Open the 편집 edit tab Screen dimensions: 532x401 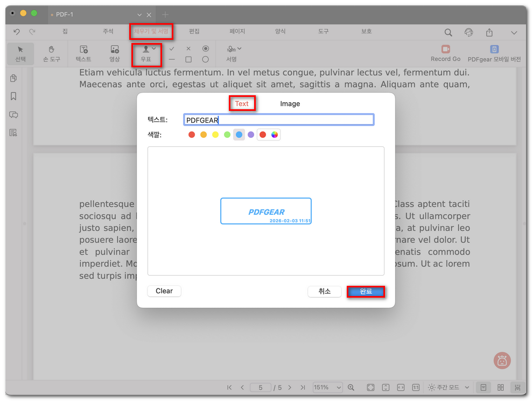tap(194, 31)
